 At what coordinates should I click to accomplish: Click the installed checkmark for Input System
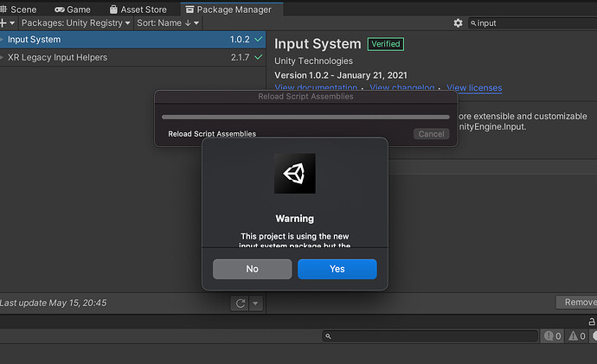(x=259, y=39)
